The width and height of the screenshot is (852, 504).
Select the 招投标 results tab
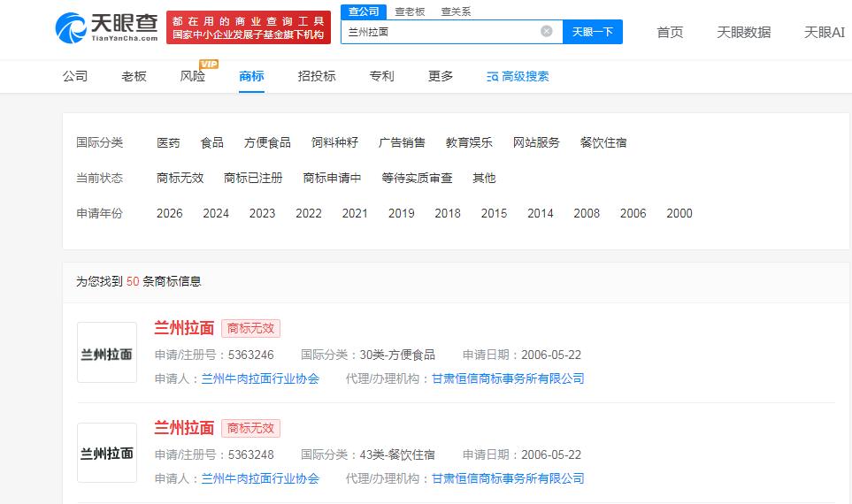317,76
